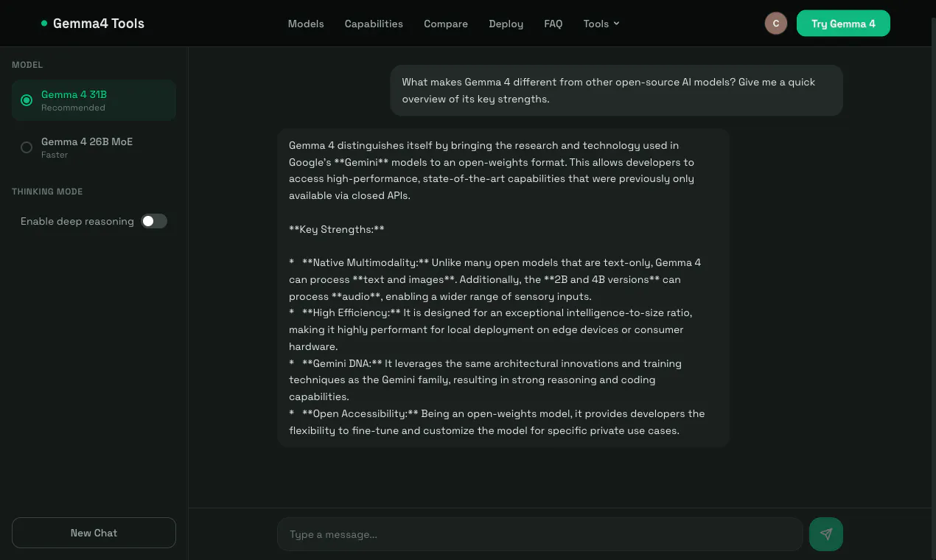Open the FAQ page
The height and width of the screenshot is (560, 936).
click(553, 24)
